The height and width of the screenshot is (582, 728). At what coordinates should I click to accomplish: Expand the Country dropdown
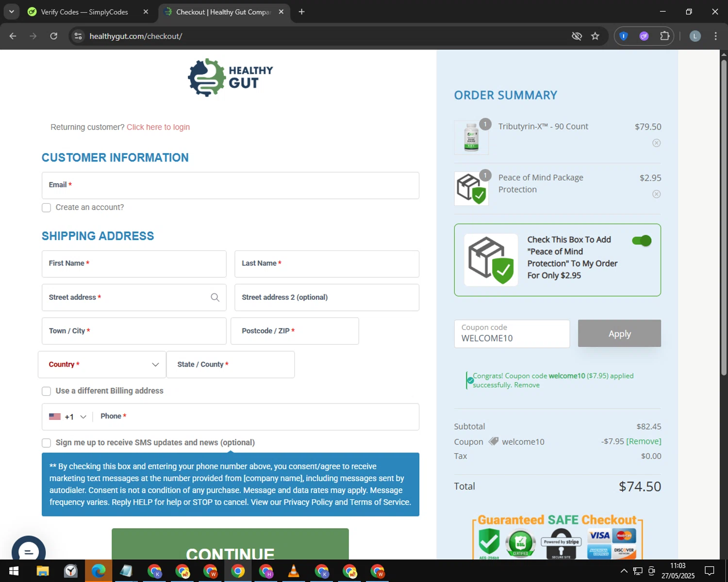102,365
